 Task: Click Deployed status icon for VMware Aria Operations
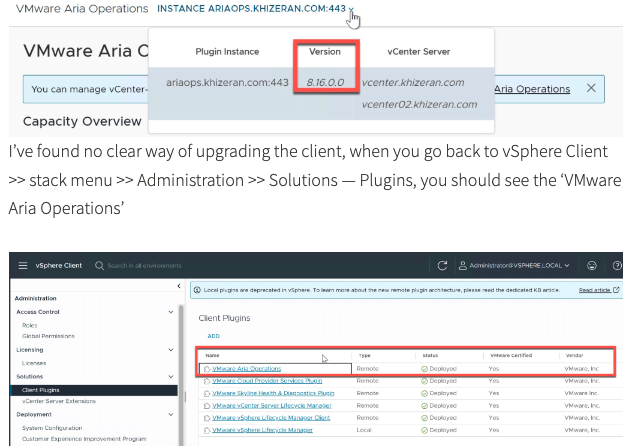424,369
